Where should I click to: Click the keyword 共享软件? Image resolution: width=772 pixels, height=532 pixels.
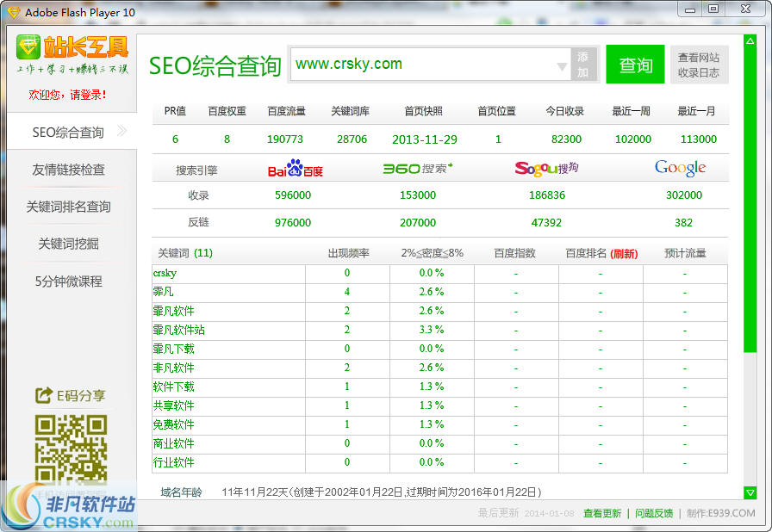point(173,405)
